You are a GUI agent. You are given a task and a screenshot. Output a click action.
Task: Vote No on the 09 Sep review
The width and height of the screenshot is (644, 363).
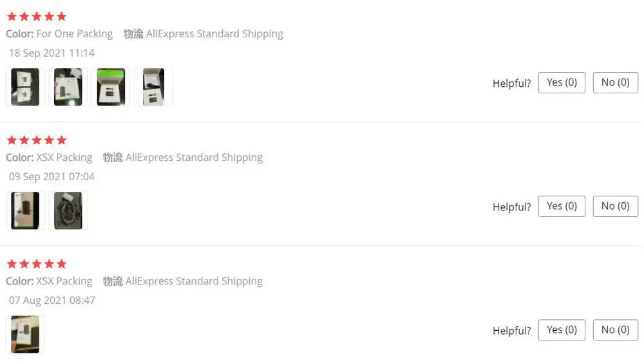pyautogui.click(x=615, y=206)
